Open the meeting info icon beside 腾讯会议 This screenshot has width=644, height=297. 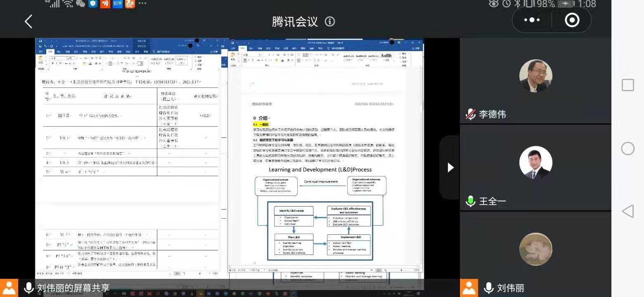[330, 21]
